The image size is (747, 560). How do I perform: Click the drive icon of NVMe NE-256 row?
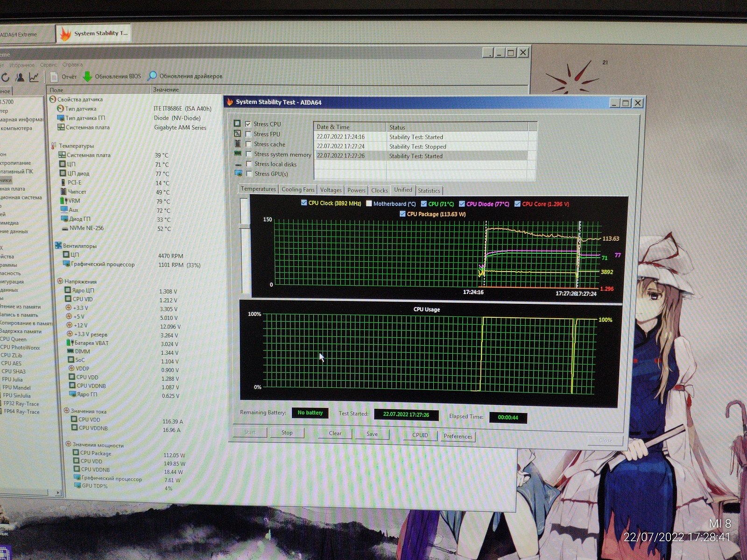(x=65, y=229)
